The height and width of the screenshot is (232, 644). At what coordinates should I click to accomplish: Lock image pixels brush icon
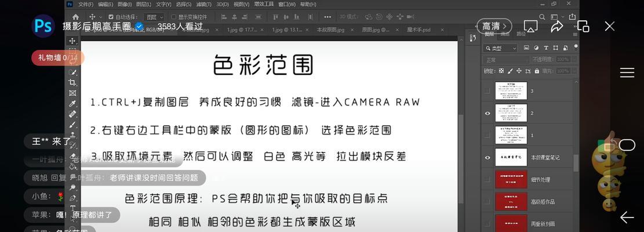click(510, 71)
